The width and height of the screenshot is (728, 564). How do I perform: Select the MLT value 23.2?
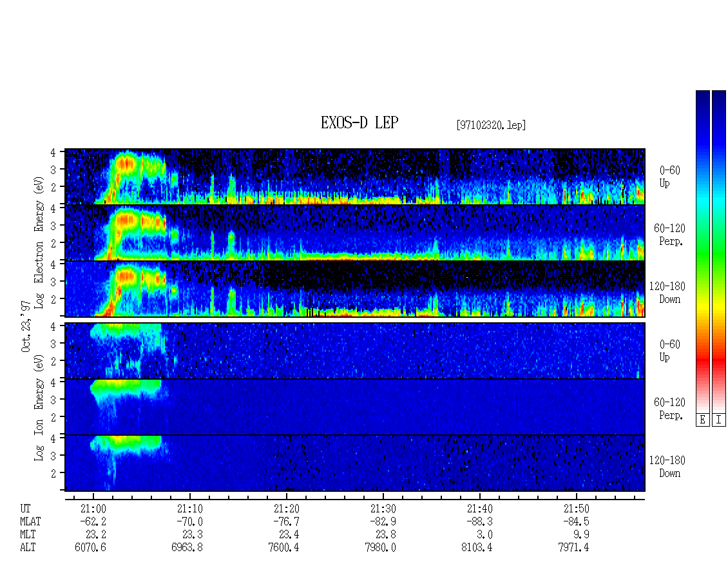point(95,535)
